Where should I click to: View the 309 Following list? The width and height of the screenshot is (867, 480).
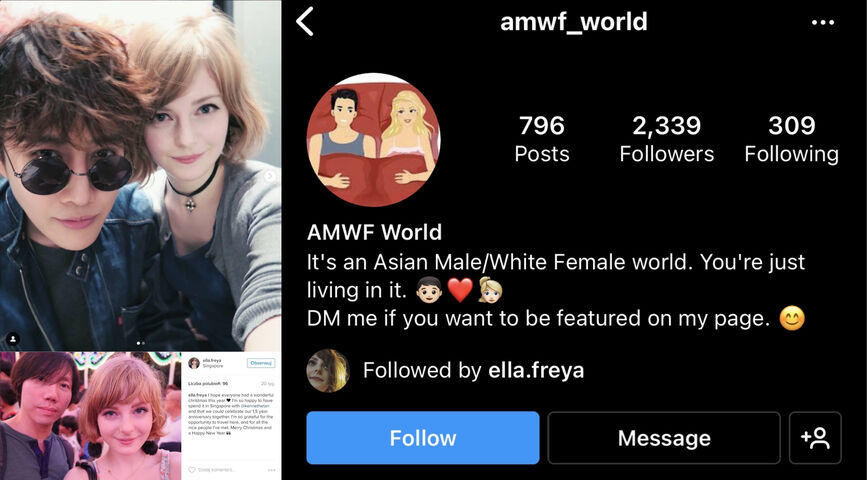(x=791, y=139)
